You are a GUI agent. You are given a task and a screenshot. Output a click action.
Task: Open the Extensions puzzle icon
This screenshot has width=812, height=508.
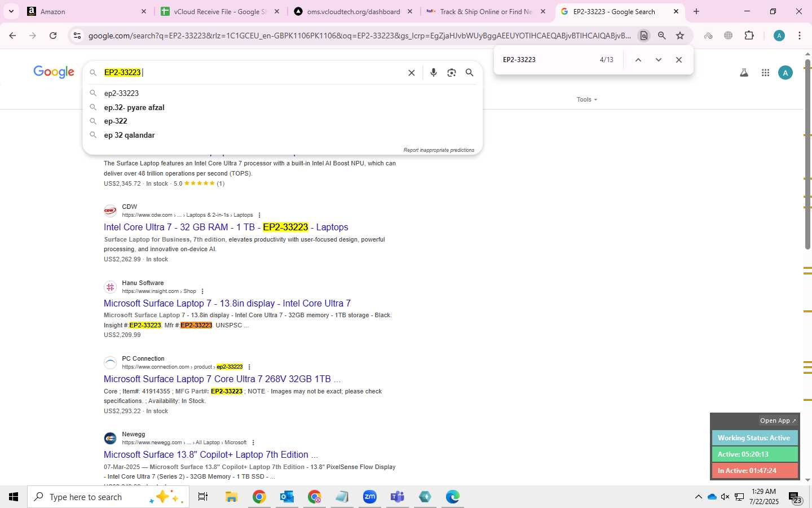749,36
